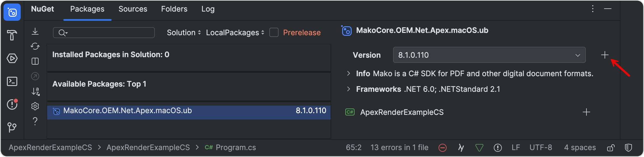
Task: Expand the Info section
Action: pyautogui.click(x=349, y=73)
